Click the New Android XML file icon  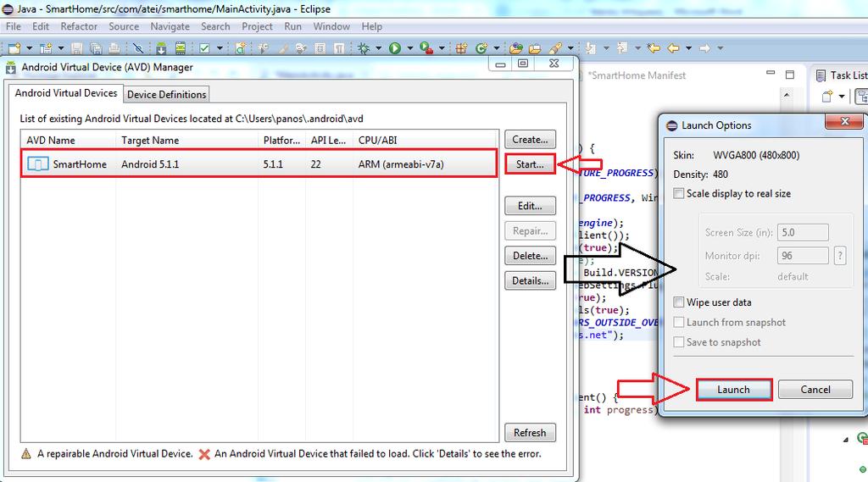240,48
